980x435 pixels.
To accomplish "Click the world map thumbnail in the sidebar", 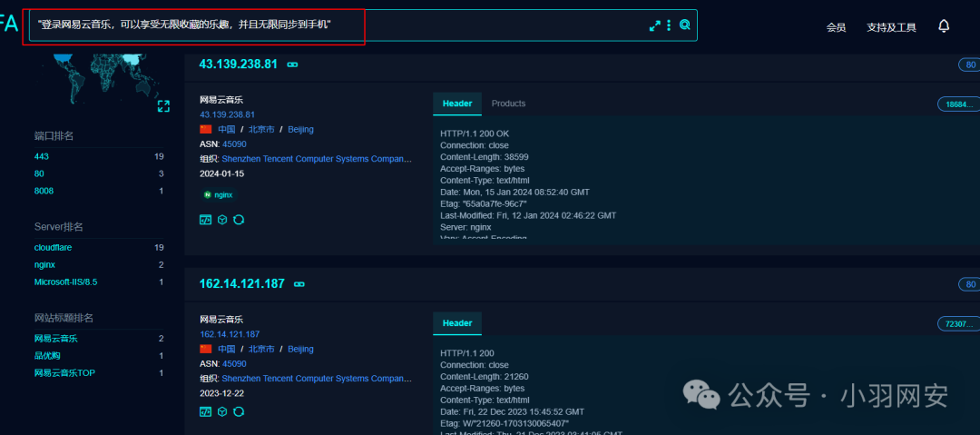I will pos(100,78).
